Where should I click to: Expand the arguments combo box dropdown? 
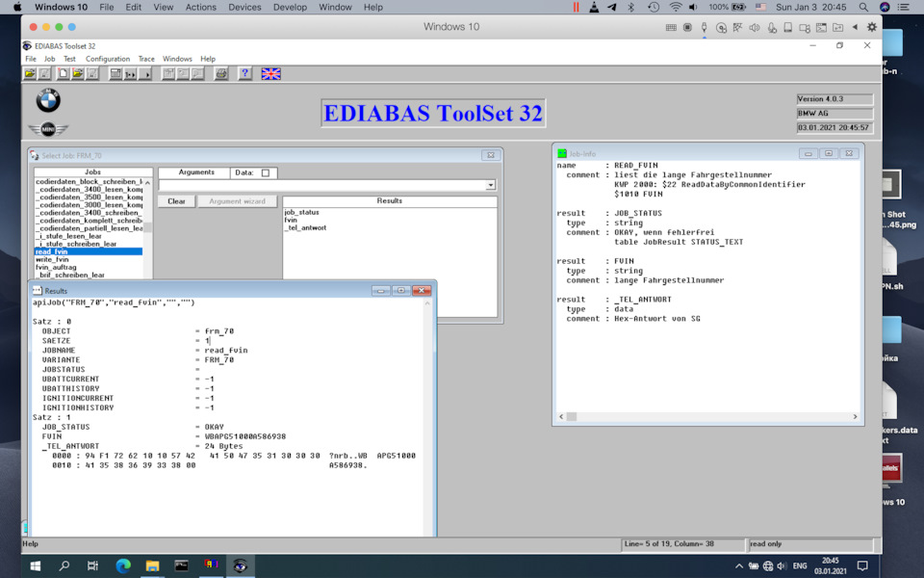[x=490, y=185]
